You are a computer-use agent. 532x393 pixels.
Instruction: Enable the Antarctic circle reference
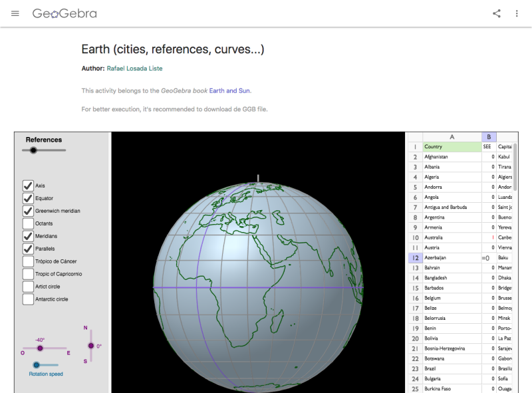pos(27,299)
